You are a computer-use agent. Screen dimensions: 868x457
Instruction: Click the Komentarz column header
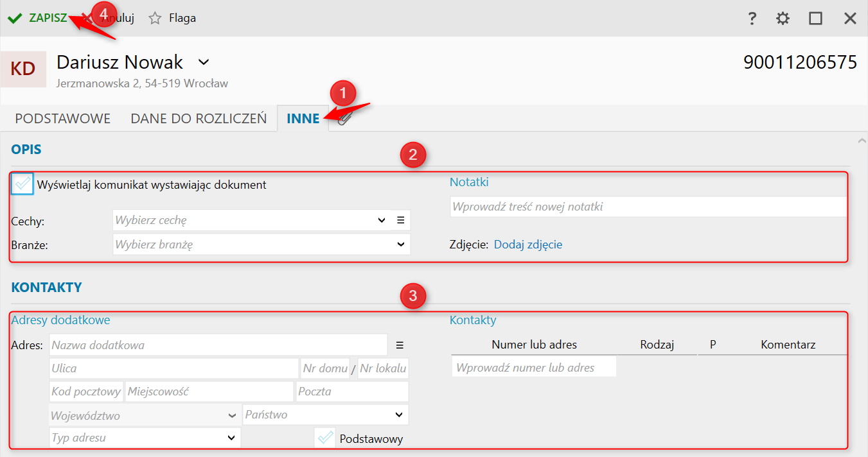(x=788, y=345)
